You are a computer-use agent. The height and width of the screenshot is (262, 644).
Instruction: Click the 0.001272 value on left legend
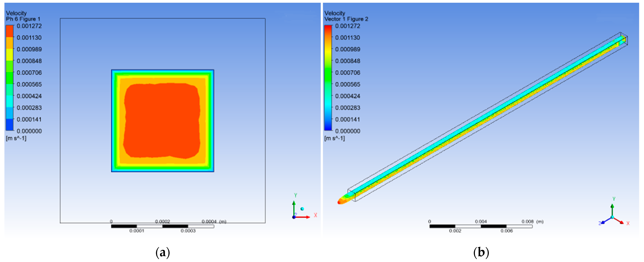29,26
